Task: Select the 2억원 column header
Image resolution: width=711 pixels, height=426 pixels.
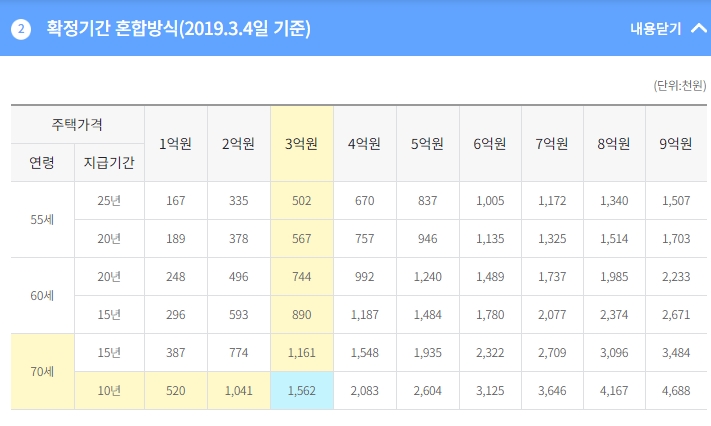Action: click(239, 144)
